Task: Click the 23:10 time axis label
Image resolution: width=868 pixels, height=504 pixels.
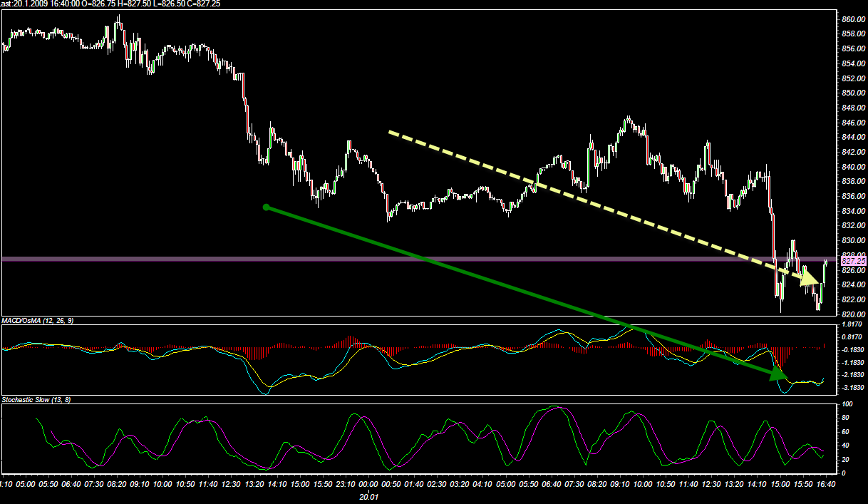Action: click(x=346, y=484)
